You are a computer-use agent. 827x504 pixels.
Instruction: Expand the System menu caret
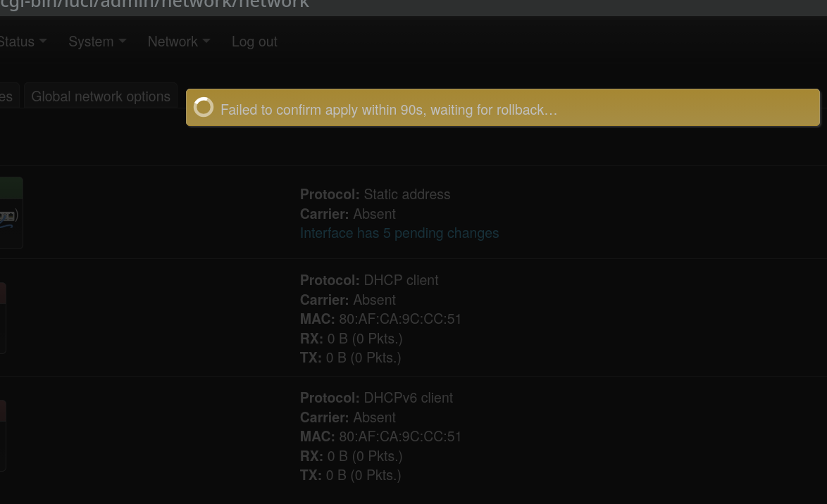point(123,41)
